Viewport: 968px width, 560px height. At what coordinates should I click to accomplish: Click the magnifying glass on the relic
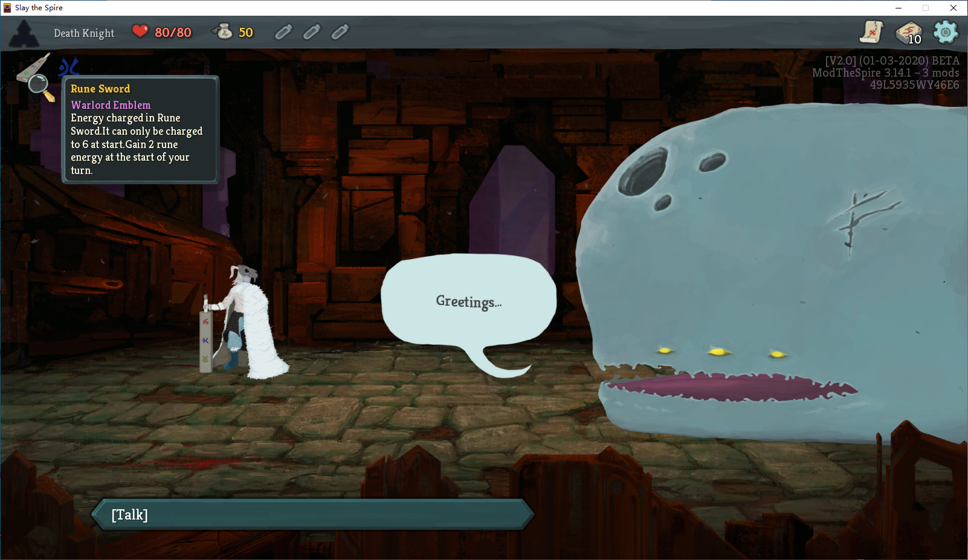coord(40,87)
